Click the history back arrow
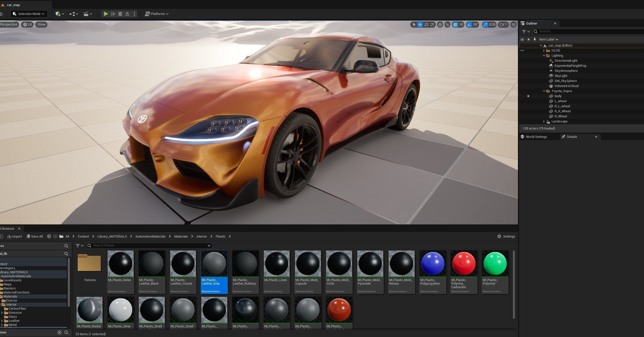The height and width of the screenshot is (337, 644). [x=49, y=237]
